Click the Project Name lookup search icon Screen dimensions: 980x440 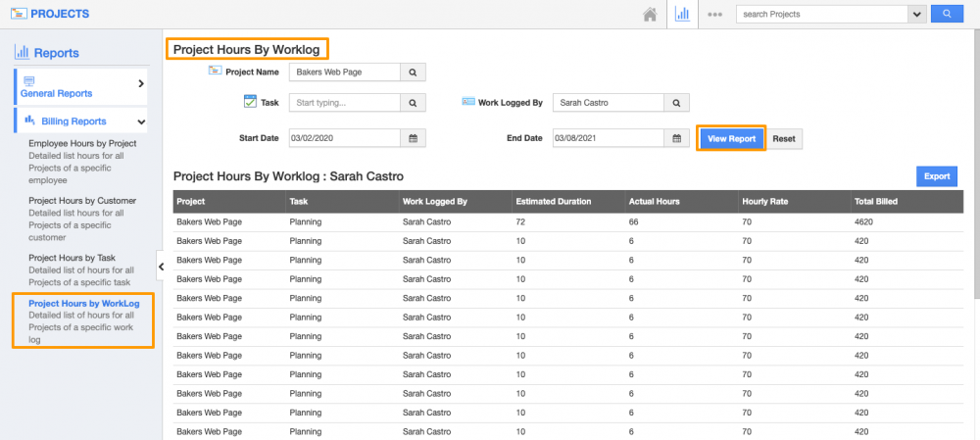point(413,73)
